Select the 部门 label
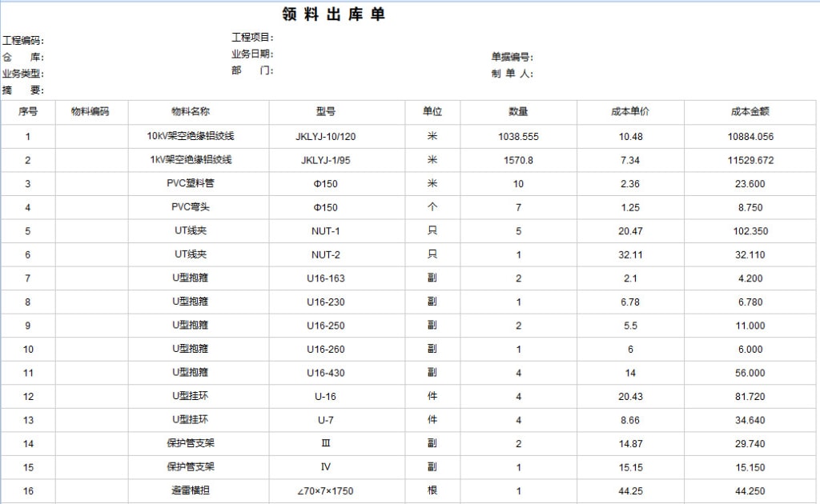This screenshot has height=504, width=820. click(252, 70)
